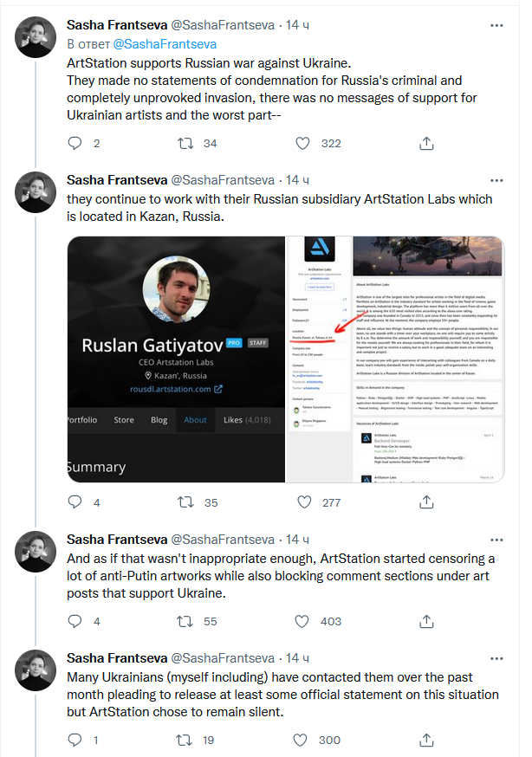Share the last tweet about remaining silent
The width and height of the screenshot is (532, 757).
point(425,740)
